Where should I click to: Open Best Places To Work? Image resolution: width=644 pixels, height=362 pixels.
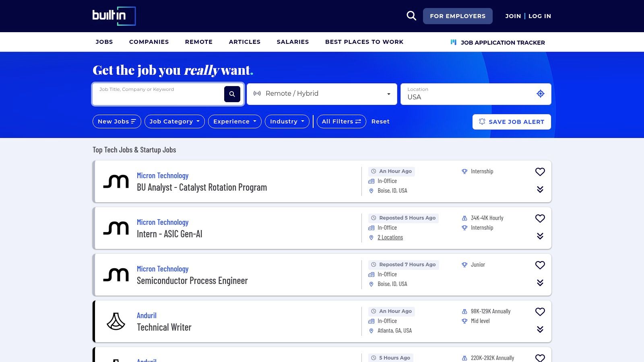[364, 42]
